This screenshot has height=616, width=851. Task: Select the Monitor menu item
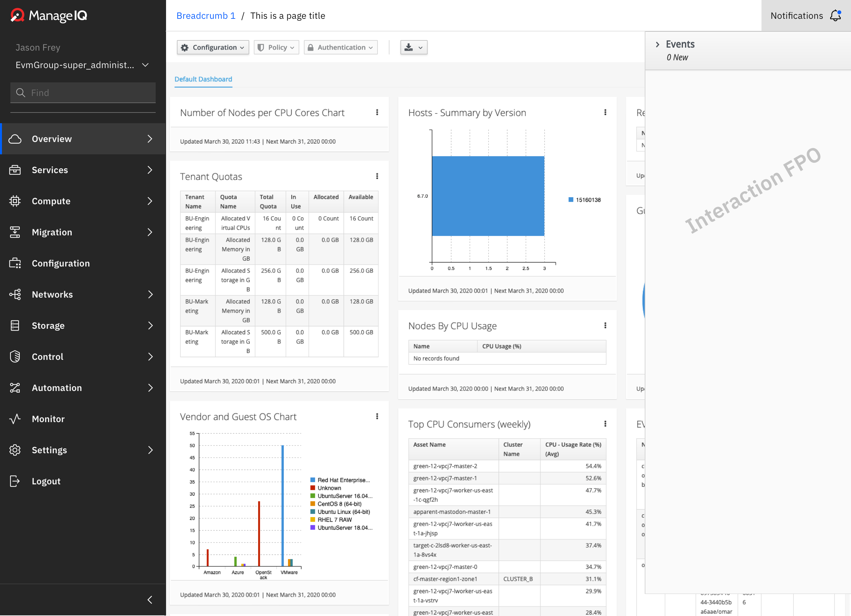coord(83,419)
